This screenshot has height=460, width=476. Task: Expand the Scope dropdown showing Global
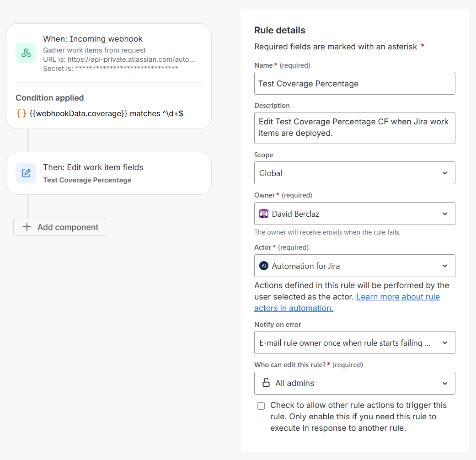444,173
